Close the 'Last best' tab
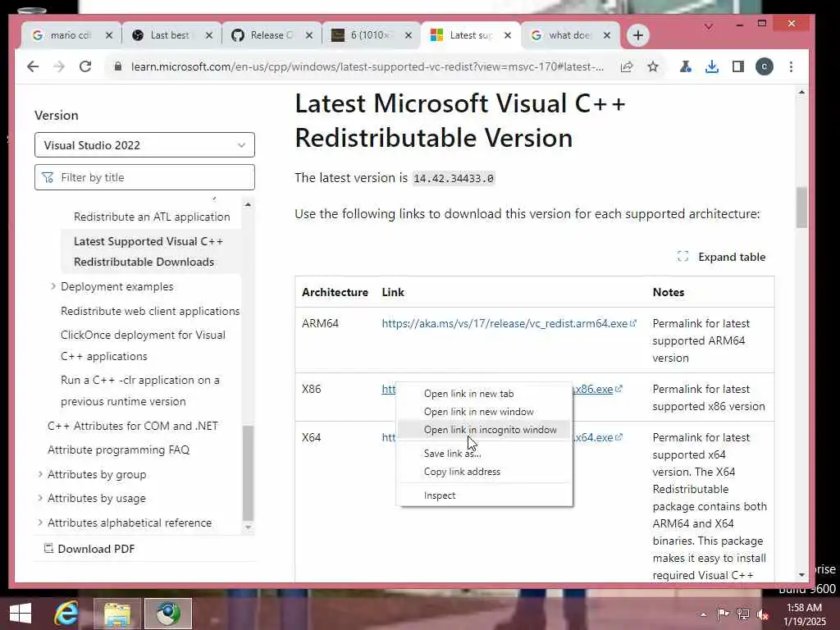 pyautogui.click(x=209, y=35)
